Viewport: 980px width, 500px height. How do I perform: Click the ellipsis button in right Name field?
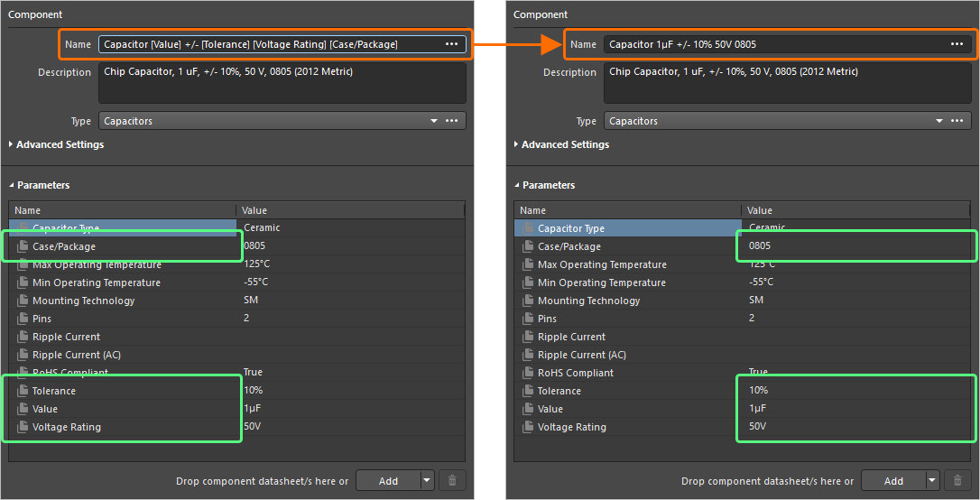coord(957,44)
